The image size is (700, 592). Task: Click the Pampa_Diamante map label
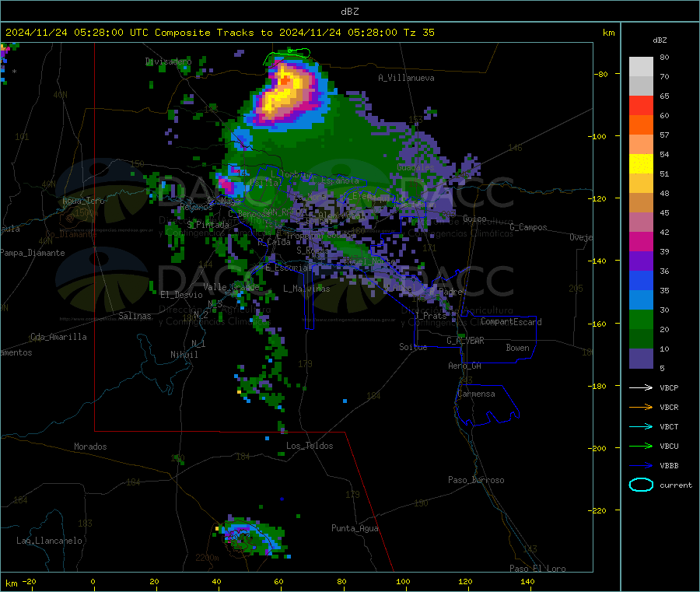tap(32, 253)
